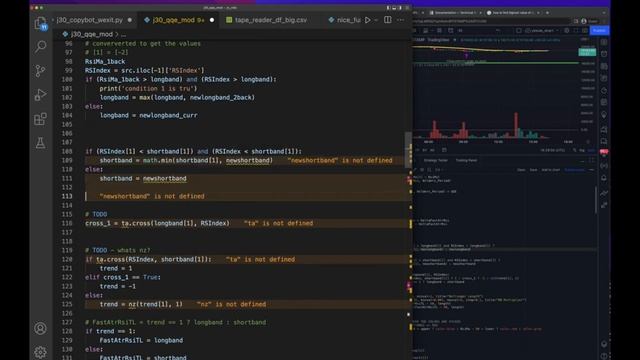Click Add to chart in Pine Editor
Image resolution: width=640 pixels, height=360 pixels.
point(551,170)
